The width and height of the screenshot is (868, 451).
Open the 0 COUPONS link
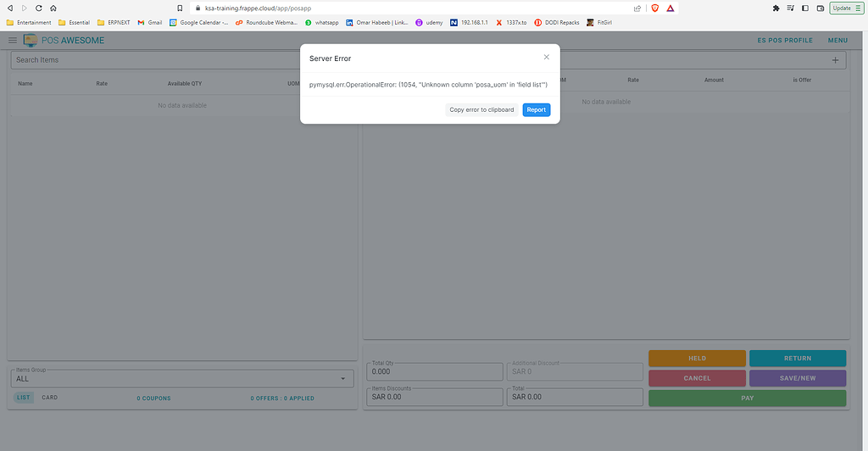(154, 398)
